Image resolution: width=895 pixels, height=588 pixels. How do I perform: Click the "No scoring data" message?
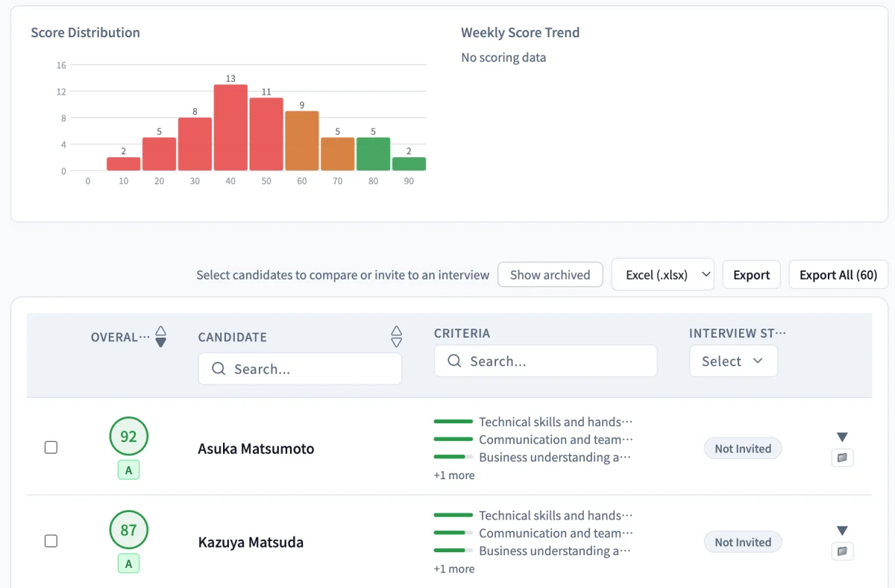503,57
